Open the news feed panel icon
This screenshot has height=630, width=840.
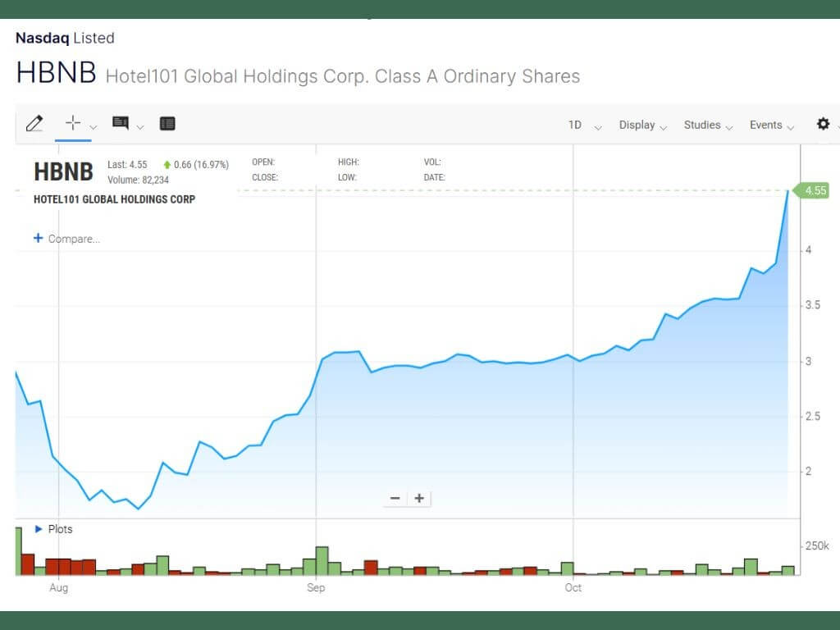(x=167, y=123)
